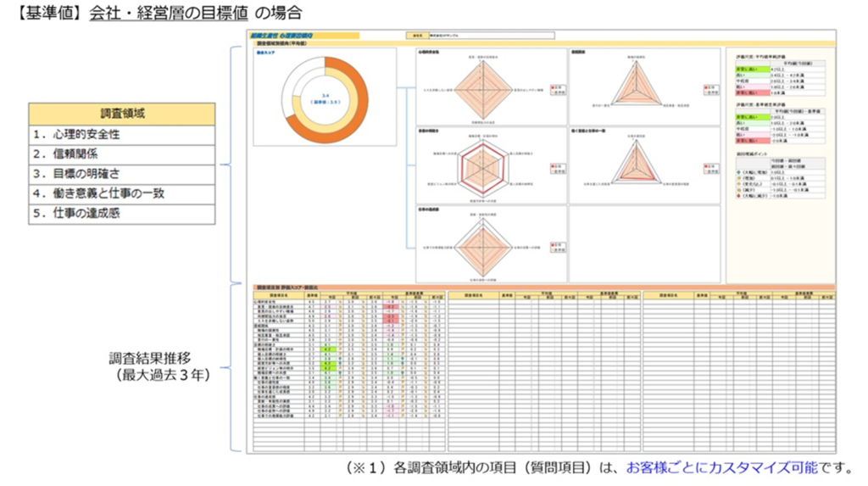The width and height of the screenshot is (868, 486).
Task: Select '2. 信頼関係' in the survey list
Action: click(x=121, y=154)
